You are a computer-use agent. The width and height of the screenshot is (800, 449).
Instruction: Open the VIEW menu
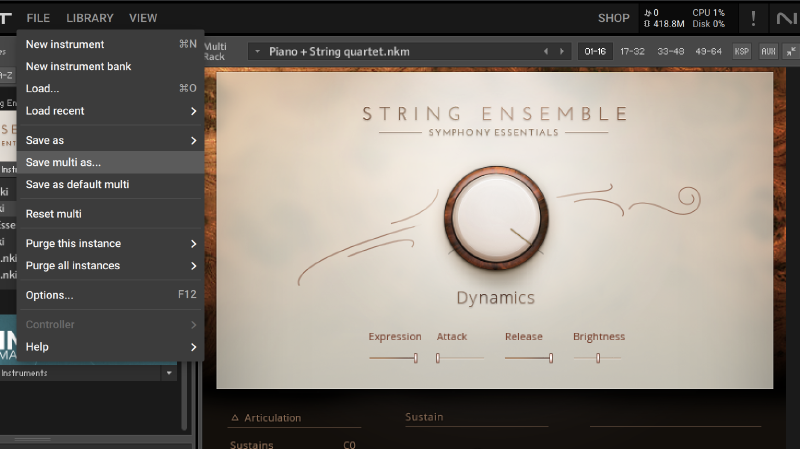tap(143, 18)
